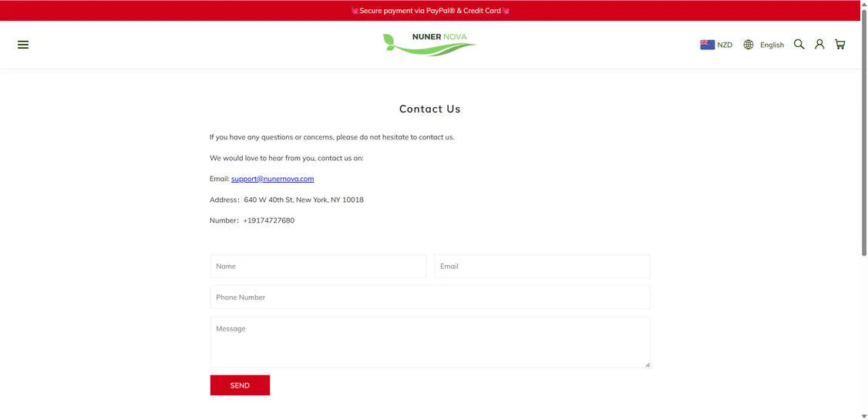Focus the Name input field
The height and width of the screenshot is (420, 868).
(318, 266)
